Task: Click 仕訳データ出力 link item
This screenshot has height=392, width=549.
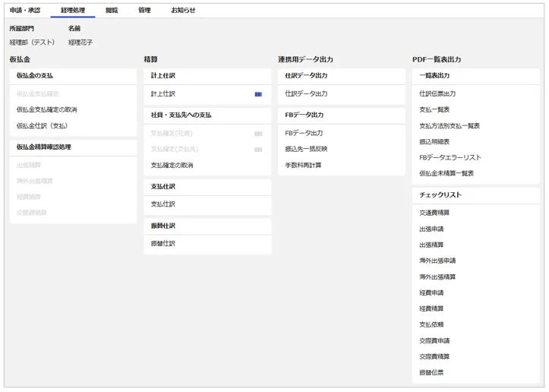Action: point(306,94)
